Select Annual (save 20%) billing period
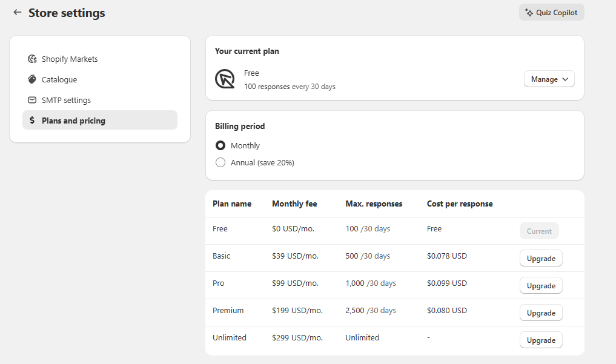Screen dimensions: 616x364 point(220,162)
